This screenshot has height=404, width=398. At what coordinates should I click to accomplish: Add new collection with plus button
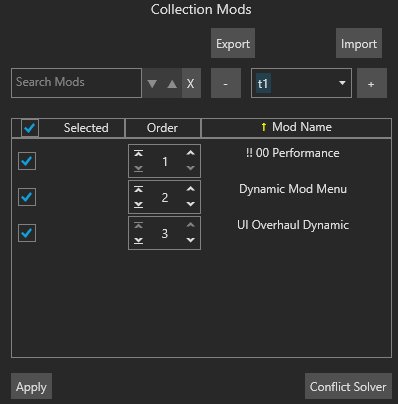[372, 83]
